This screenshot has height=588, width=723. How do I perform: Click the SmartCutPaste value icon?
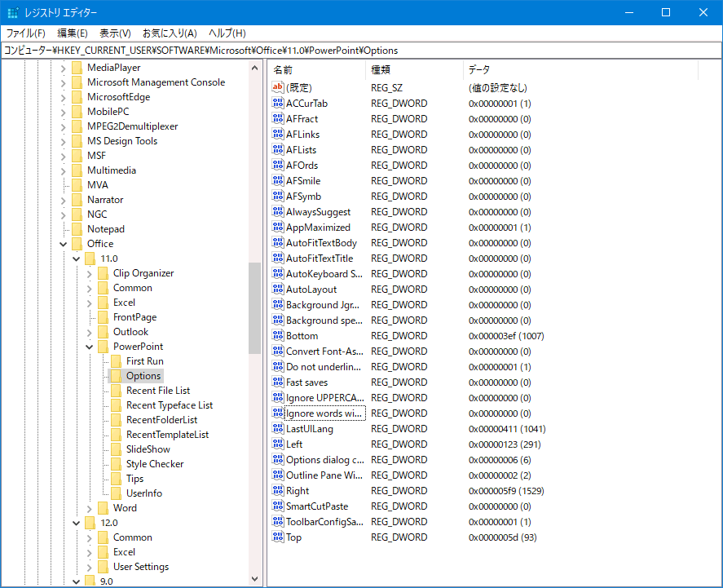click(x=278, y=506)
